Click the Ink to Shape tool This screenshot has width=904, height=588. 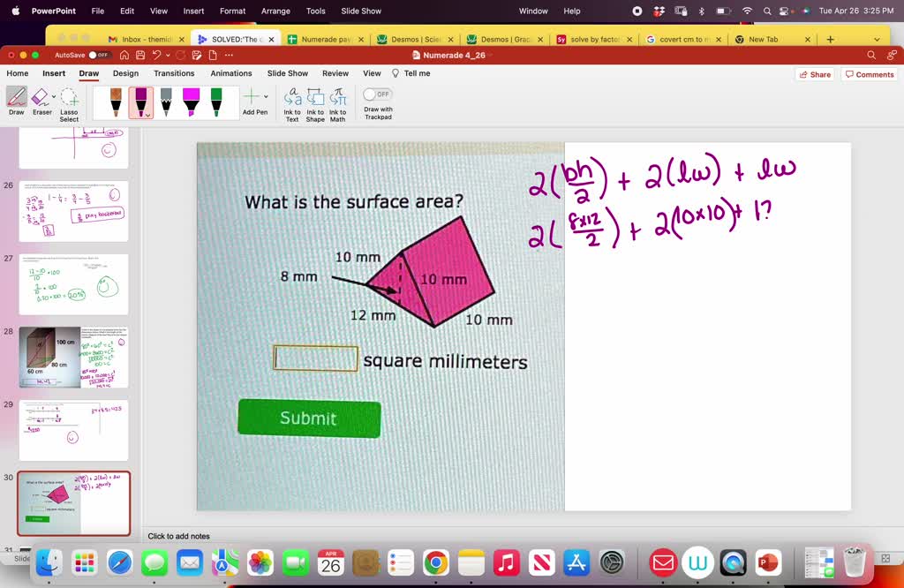(315, 102)
